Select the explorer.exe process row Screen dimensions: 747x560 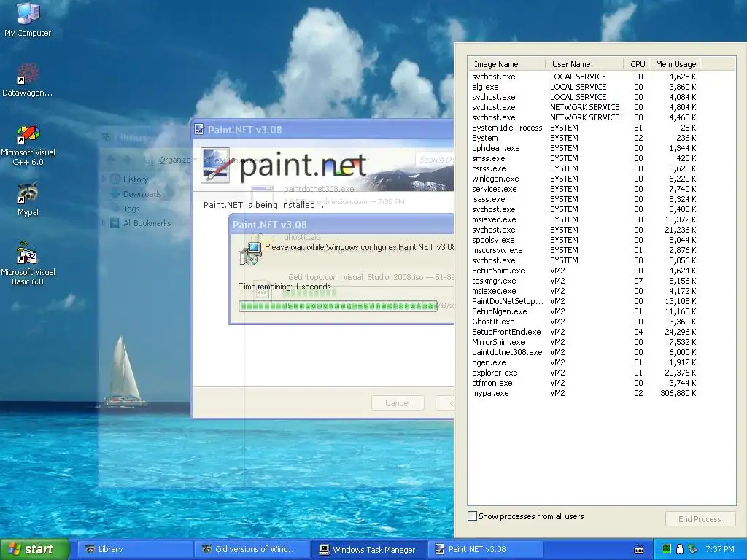[584, 373]
